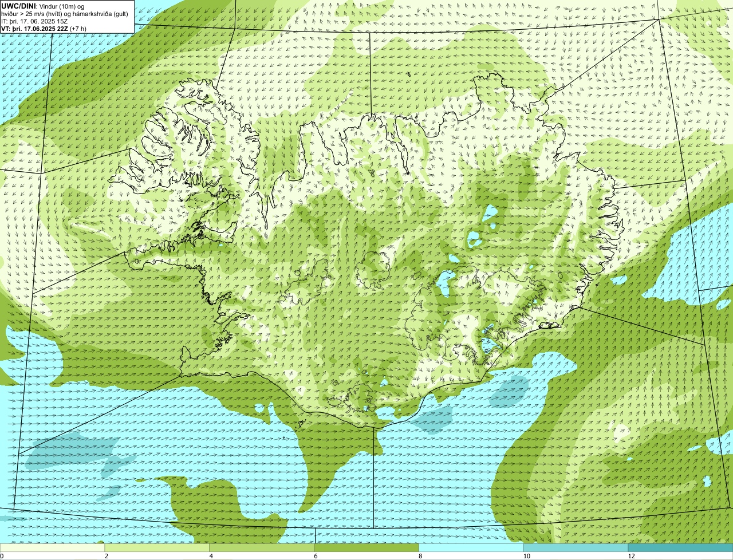Click the legend scale label "6"

point(316,556)
